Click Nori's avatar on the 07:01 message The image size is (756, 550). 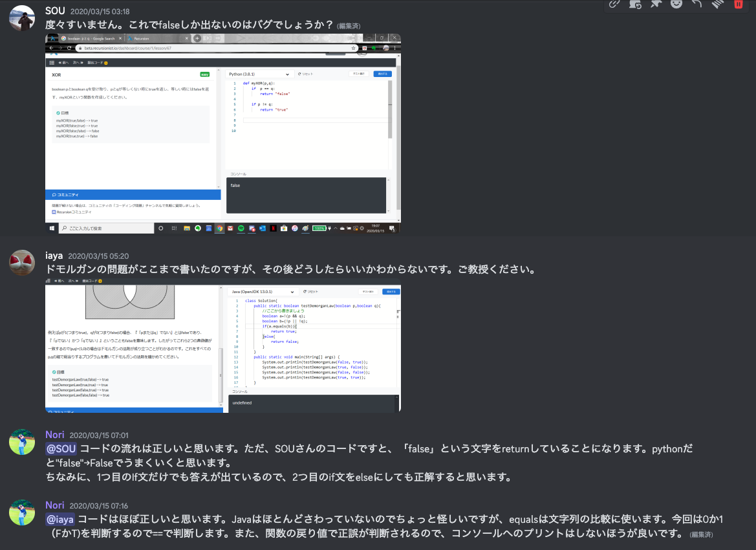click(22, 442)
